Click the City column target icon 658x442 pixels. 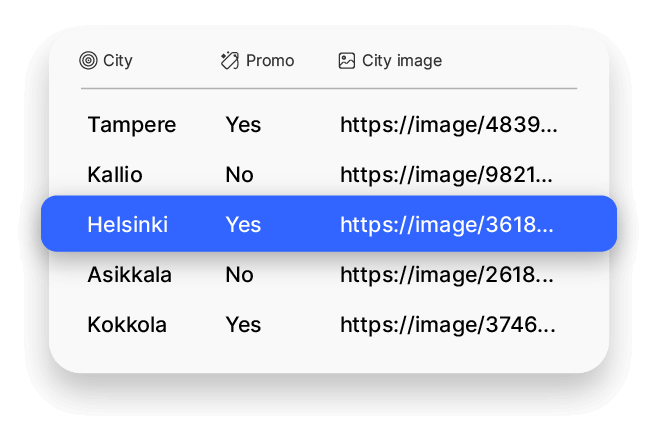click(x=88, y=61)
